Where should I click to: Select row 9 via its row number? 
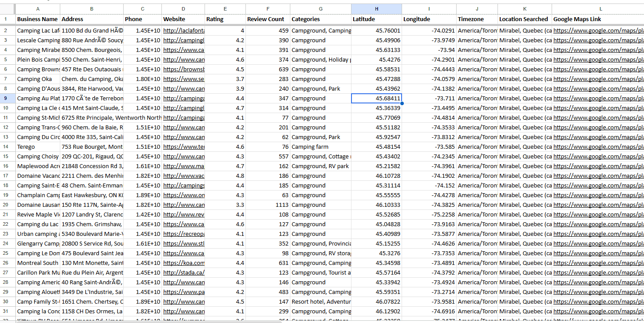(6, 98)
